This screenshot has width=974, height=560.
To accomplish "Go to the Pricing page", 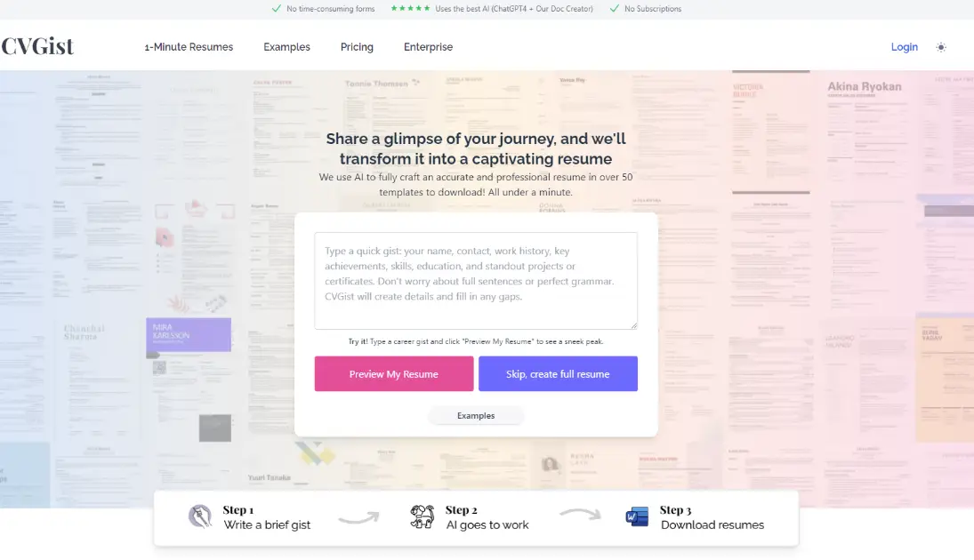I will click(x=357, y=47).
